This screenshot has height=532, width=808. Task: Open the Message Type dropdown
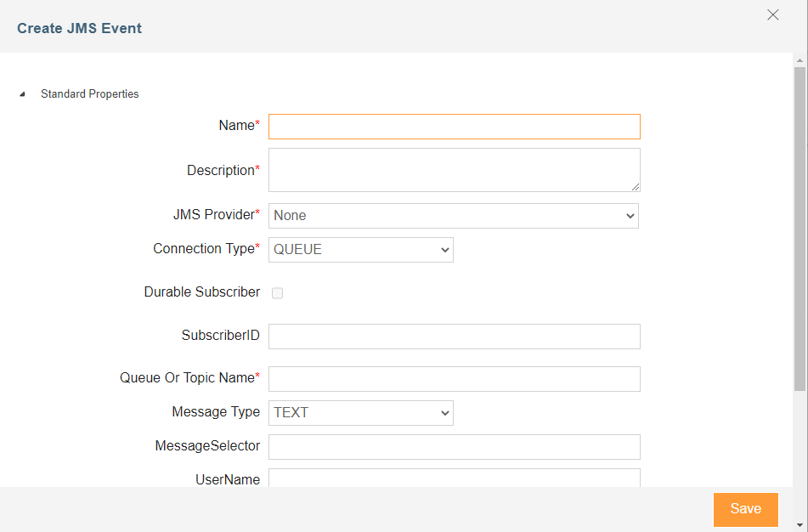tap(360, 413)
